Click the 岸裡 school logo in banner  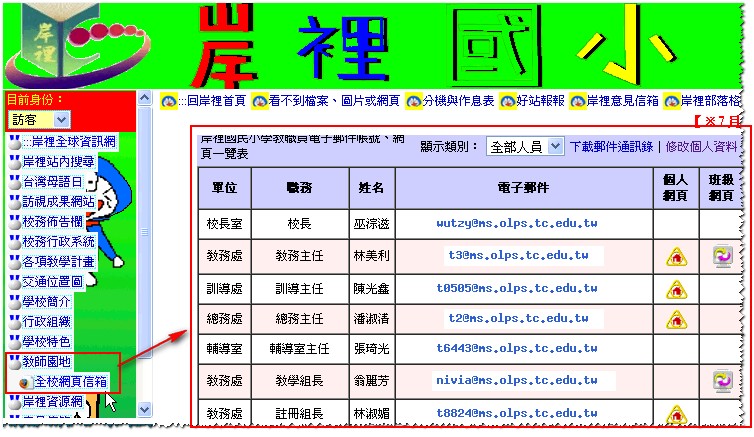77,47
